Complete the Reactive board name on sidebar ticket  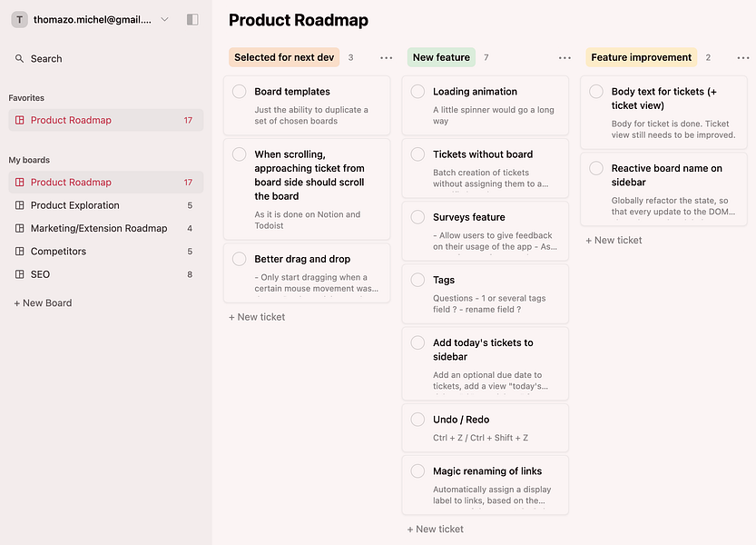(596, 169)
